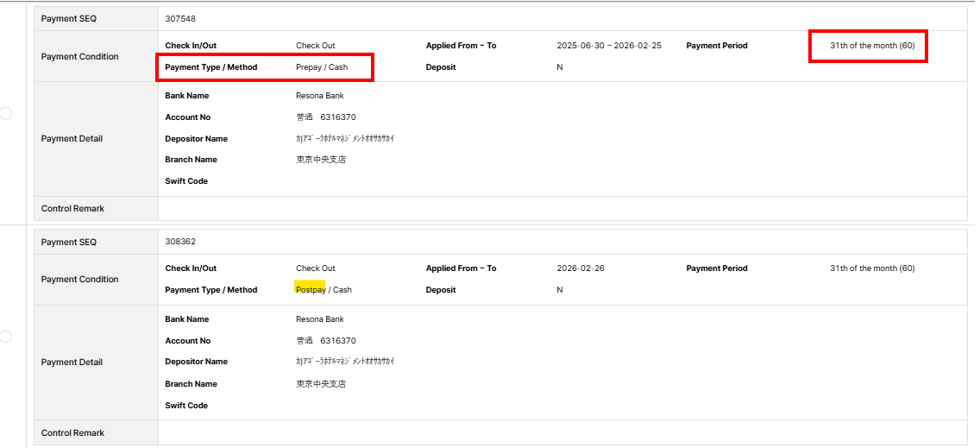The height and width of the screenshot is (448, 980).
Task: Click the Depositor Name value in the second record
Action: [x=345, y=362]
